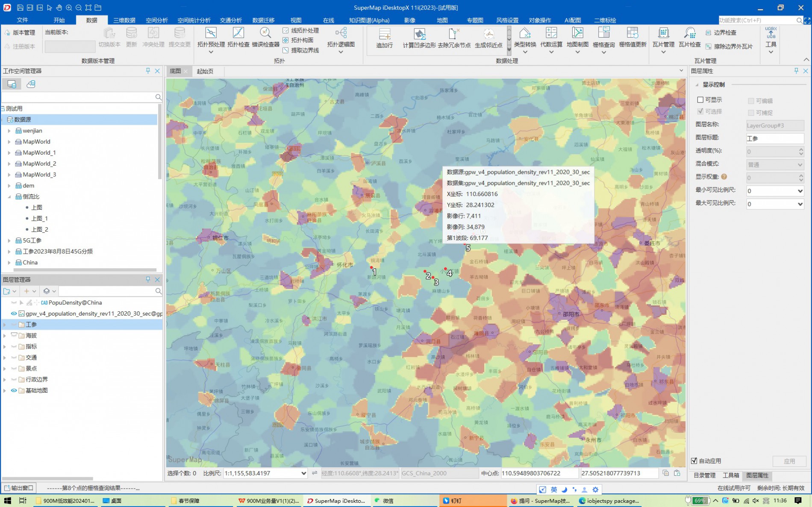The image size is (812, 507).
Task: Open the 拓扑预处理 tool
Action: (211, 39)
